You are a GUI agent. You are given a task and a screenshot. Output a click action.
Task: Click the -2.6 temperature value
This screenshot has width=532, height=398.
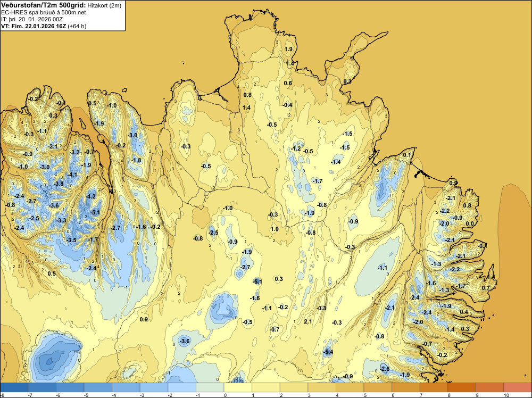pyautogui.click(x=385, y=369)
